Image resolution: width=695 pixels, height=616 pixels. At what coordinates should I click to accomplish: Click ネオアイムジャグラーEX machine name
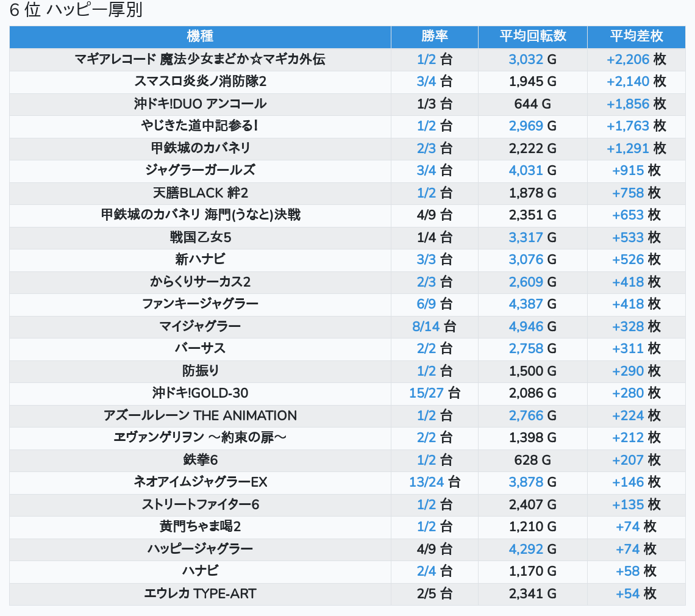[x=200, y=482]
